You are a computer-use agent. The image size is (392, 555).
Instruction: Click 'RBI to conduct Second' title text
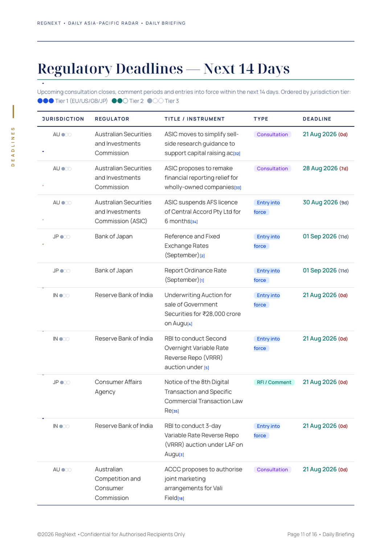pyautogui.click(x=195, y=339)
